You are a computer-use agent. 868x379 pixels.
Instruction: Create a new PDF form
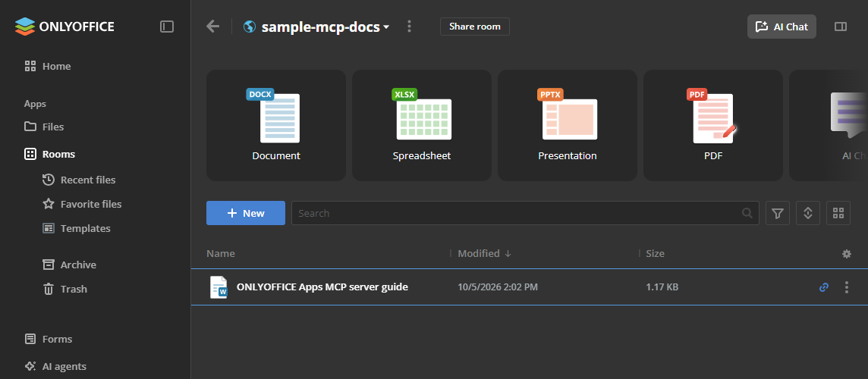tap(713, 125)
